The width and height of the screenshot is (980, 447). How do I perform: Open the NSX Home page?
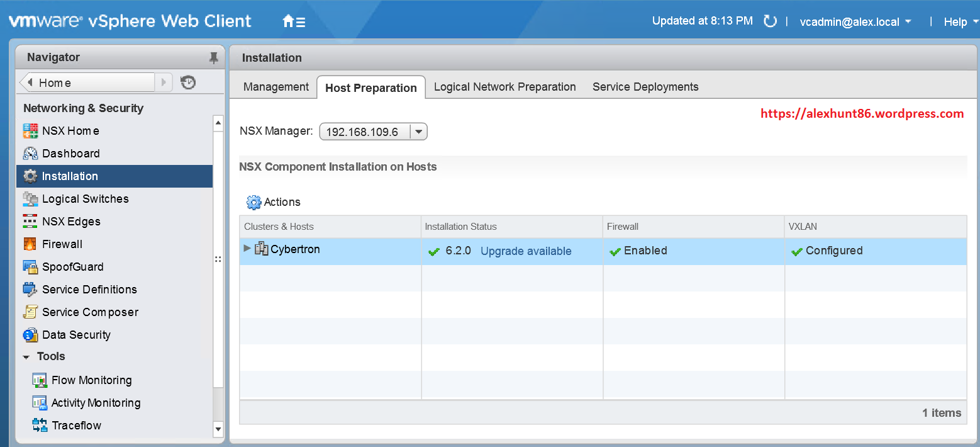pyautogui.click(x=70, y=131)
